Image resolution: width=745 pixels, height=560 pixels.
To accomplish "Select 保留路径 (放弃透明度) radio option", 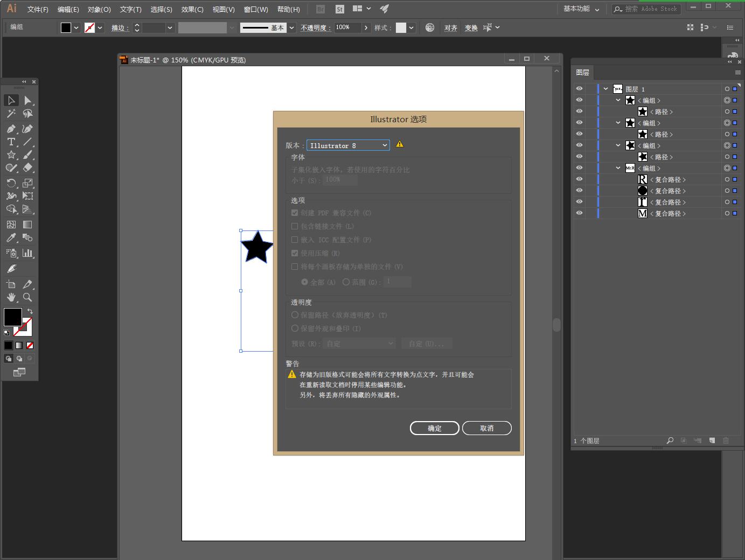I will point(295,315).
